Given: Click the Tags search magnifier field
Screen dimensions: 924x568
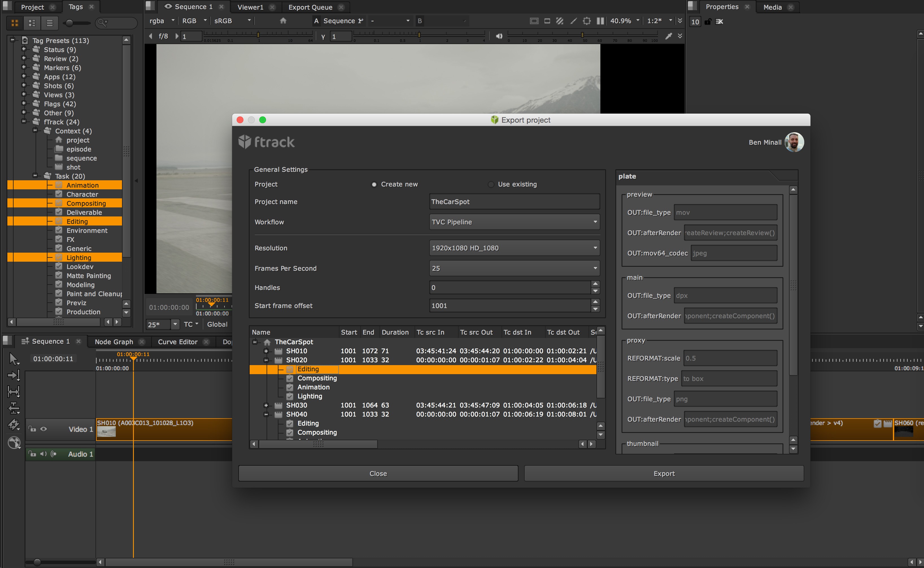Looking at the screenshot, I should (x=116, y=23).
